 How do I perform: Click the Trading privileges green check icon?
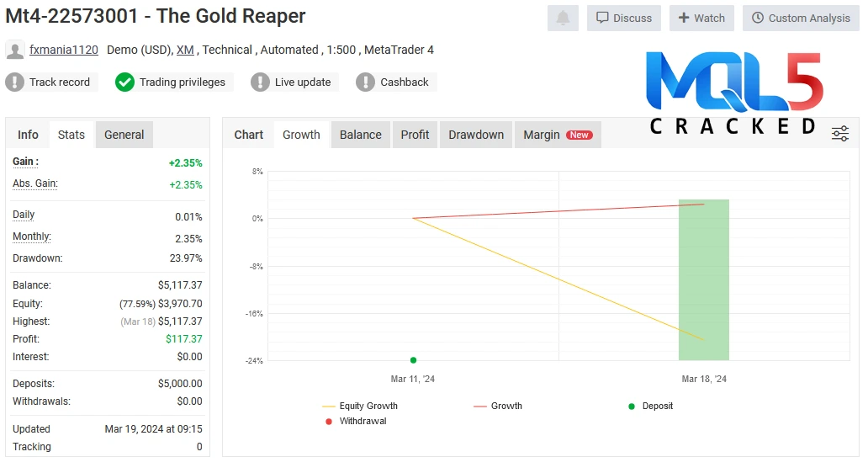point(124,82)
